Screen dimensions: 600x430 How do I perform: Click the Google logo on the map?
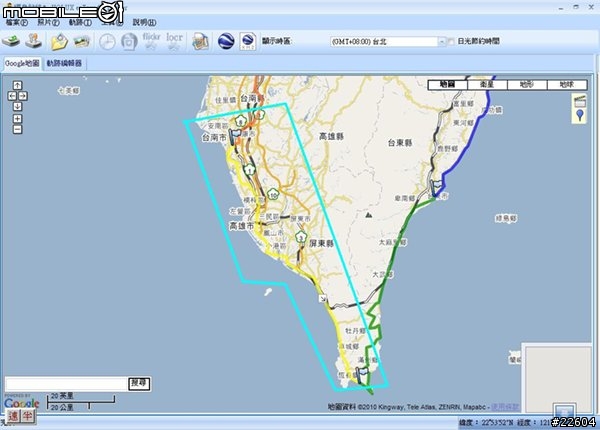(21, 402)
